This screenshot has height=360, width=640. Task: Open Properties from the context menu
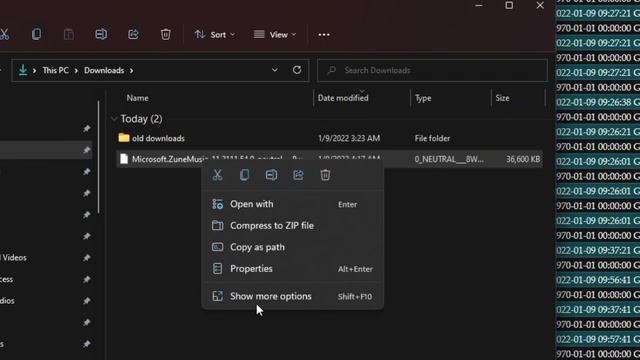tap(293, 269)
